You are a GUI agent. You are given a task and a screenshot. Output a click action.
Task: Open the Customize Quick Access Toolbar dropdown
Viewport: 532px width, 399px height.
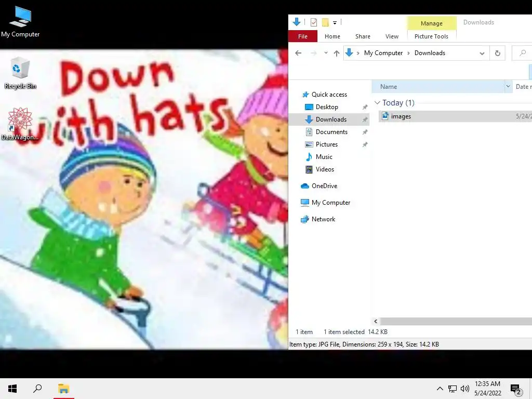tap(335, 23)
